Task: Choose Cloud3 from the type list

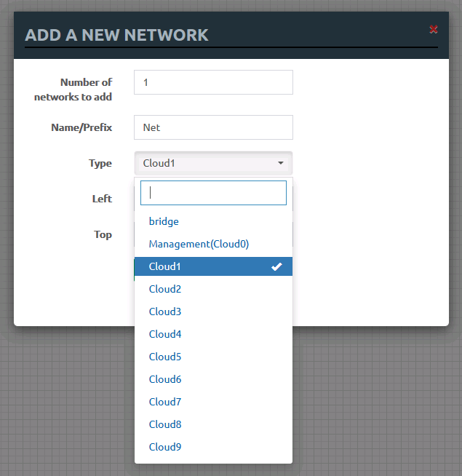Action: (x=213, y=312)
